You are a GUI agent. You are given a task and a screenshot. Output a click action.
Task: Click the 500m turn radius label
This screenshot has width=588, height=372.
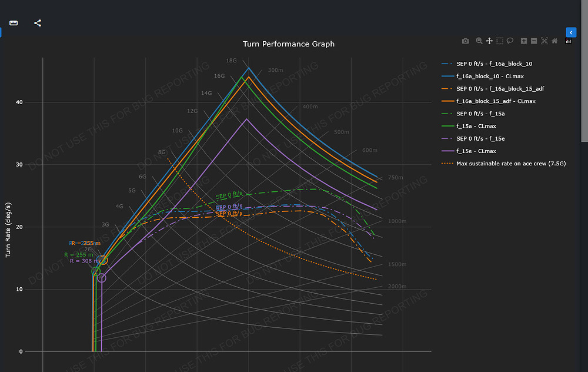coord(341,132)
